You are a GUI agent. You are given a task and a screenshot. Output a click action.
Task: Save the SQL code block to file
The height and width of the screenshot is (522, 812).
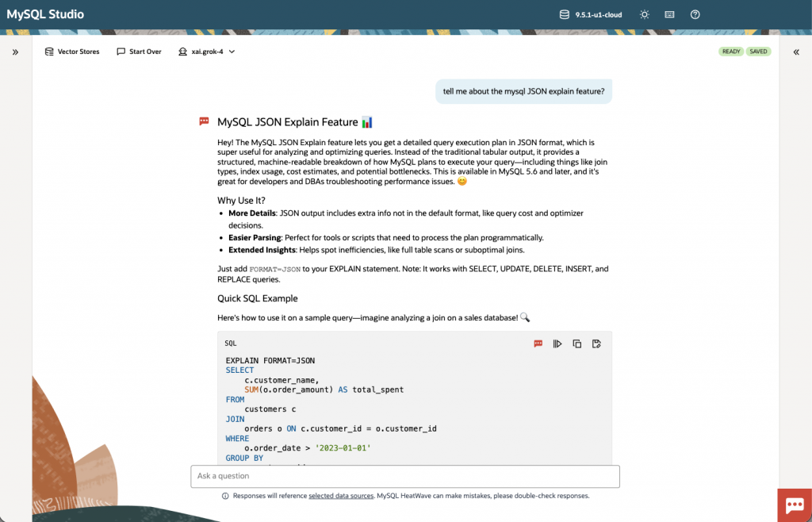tap(596, 344)
